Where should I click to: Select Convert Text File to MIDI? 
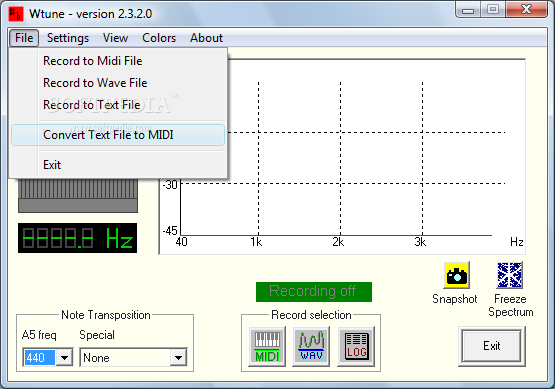118,135
